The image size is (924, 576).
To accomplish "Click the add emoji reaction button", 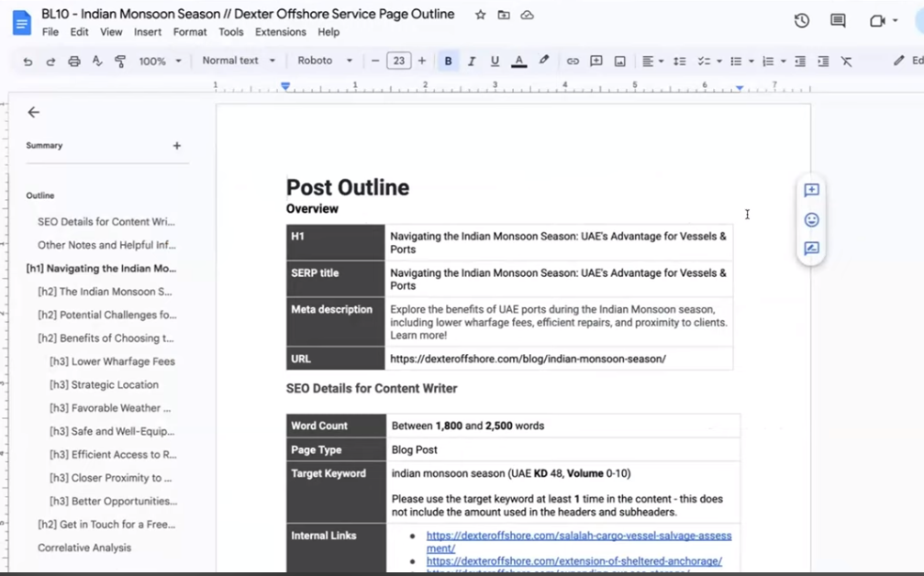I will click(x=811, y=219).
